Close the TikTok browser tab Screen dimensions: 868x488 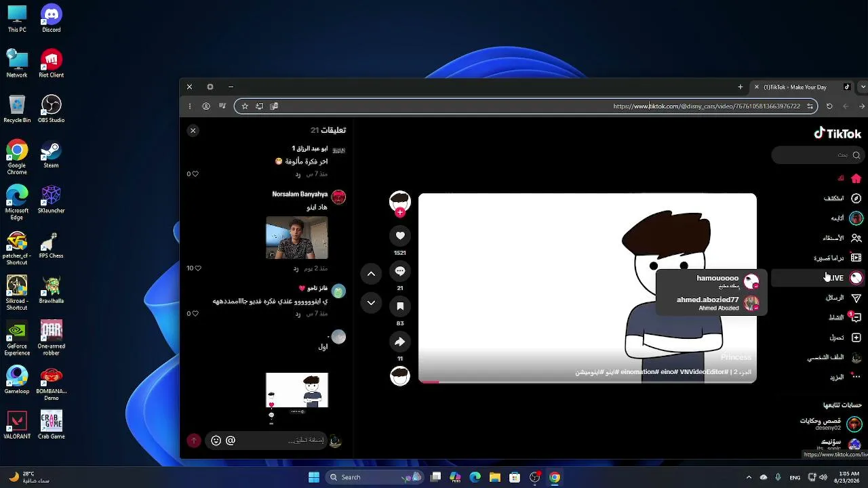click(757, 87)
